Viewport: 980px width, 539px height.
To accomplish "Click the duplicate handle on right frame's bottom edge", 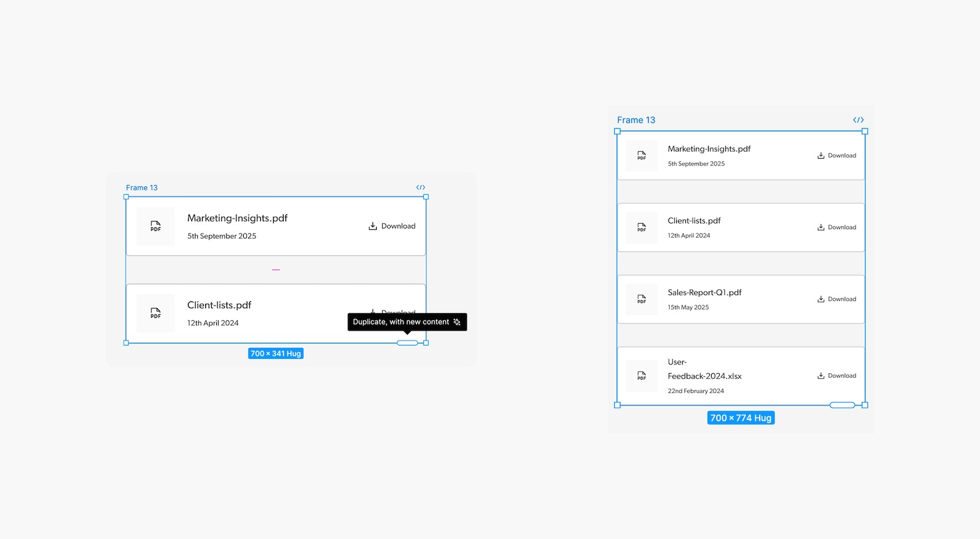I will pyautogui.click(x=842, y=405).
